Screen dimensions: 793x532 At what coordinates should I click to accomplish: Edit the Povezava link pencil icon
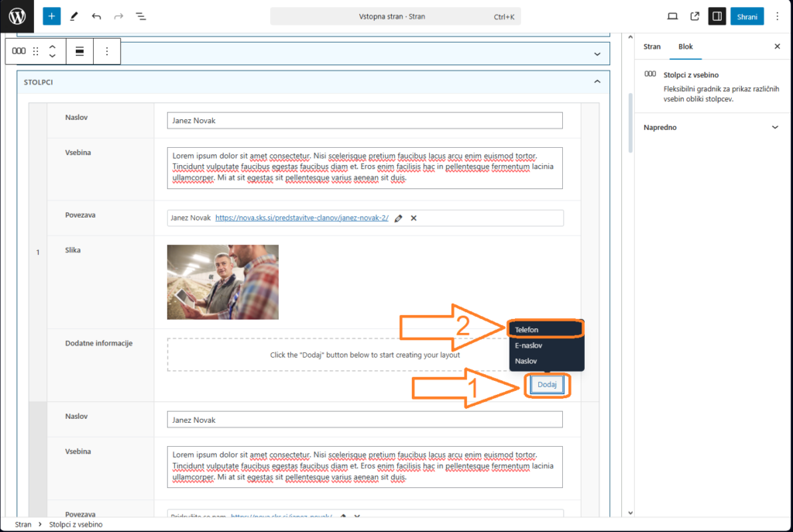[399, 218]
